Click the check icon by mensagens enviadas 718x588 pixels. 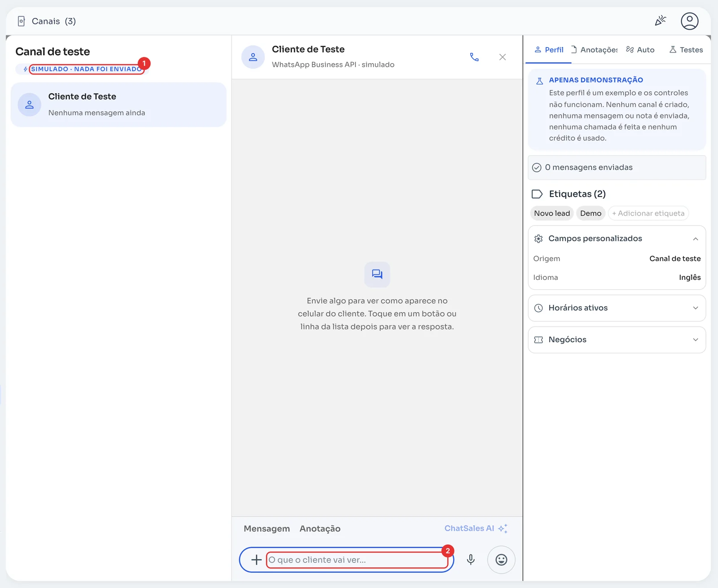click(537, 168)
